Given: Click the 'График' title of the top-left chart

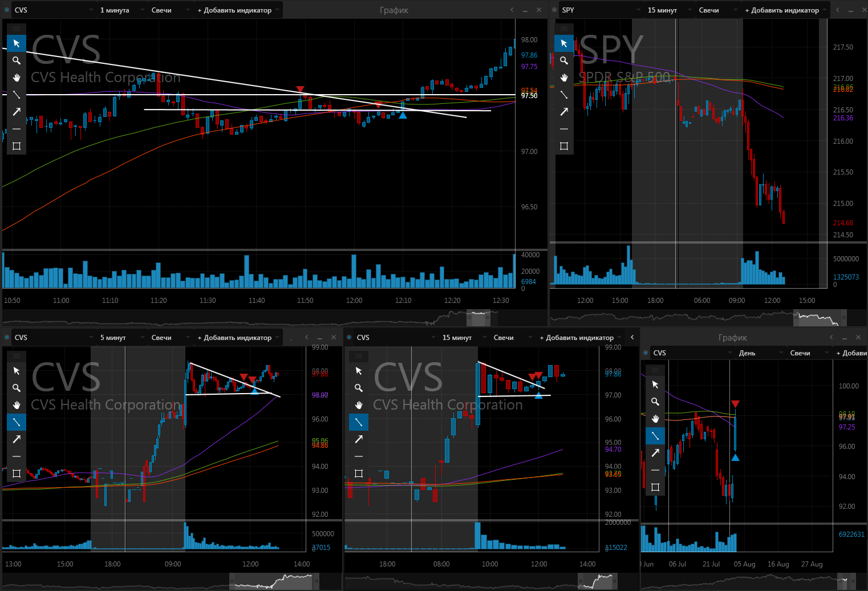Looking at the screenshot, I should pyautogui.click(x=394, y=10).
